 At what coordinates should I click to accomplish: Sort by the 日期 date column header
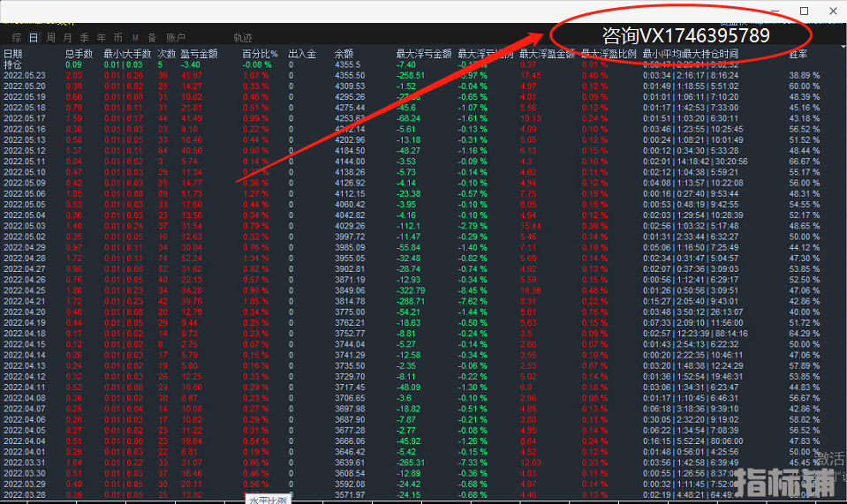[x=13, y=54]
